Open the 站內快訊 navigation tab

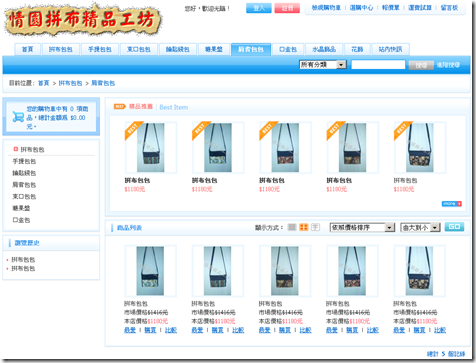(x=390, y=49)
